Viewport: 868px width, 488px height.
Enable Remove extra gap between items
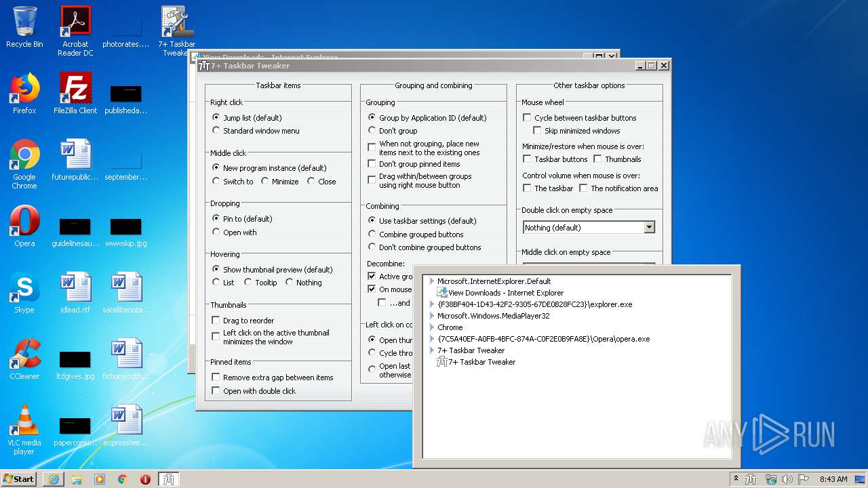pos(273,378)
